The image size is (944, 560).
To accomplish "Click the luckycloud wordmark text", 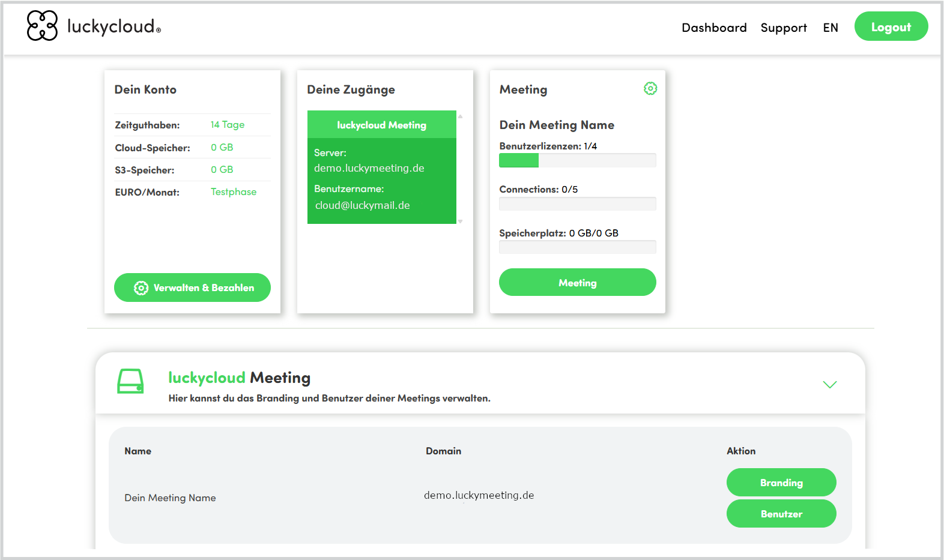I will 114,26.
